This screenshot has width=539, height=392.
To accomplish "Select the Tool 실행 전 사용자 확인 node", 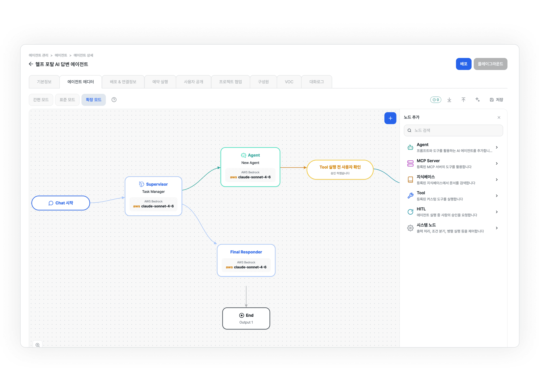I will click(x=340, y=170).
